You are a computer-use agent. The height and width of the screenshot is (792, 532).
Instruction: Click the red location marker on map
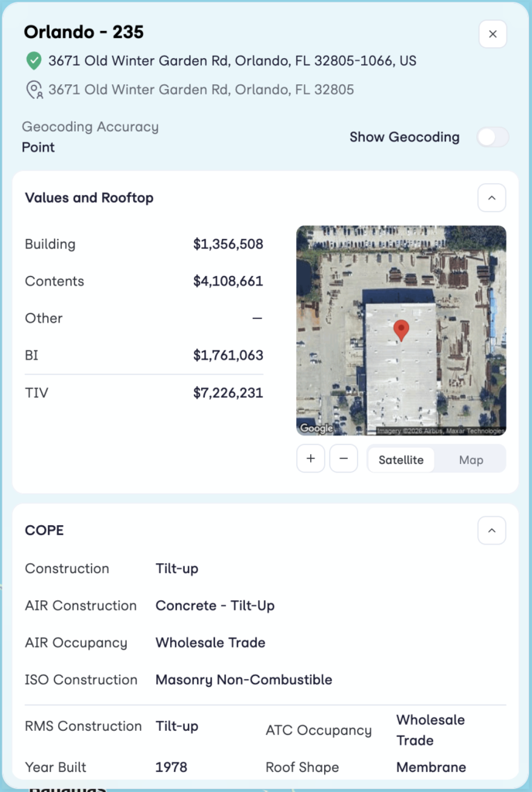pos(401,330)
